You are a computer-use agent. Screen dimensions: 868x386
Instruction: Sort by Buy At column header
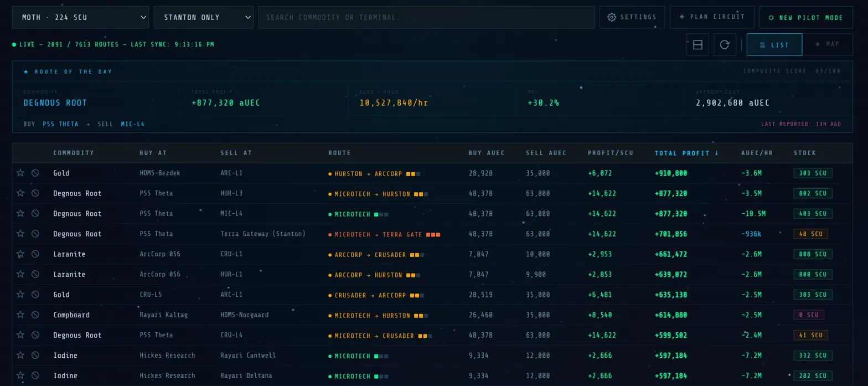click(153, 153)
